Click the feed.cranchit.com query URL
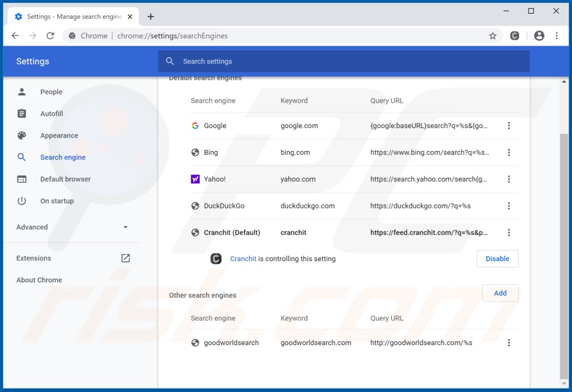This screenshot has height=392, width=572. pyautogui.click(x=429, y=232)
